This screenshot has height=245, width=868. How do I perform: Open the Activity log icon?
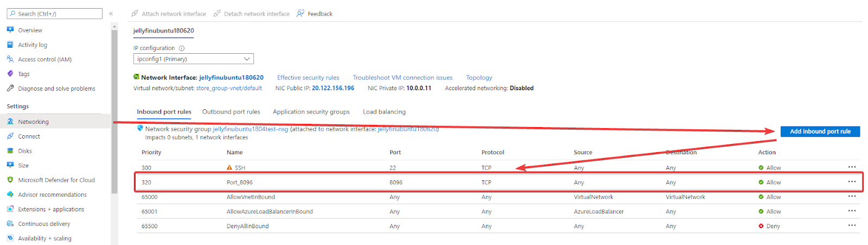(x=10, y=45)
